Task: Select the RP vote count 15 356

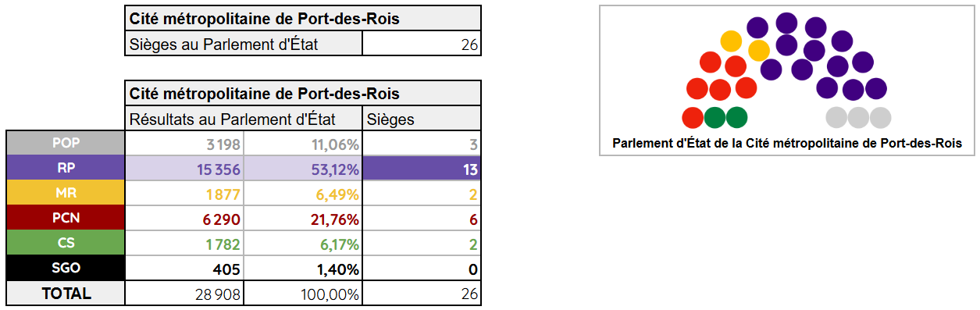Action: click(184, 168)
